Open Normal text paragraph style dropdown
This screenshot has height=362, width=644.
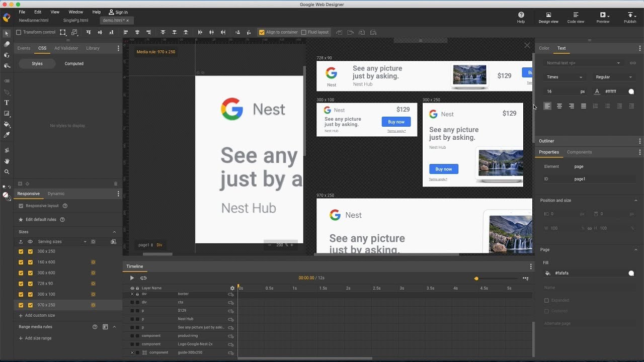584,63
